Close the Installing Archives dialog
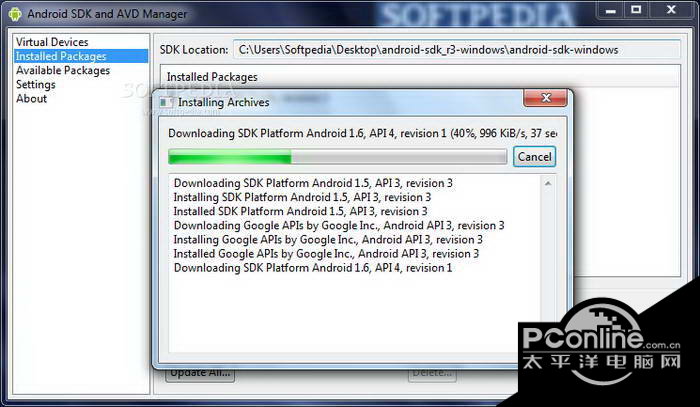This screenshot has height=407, width=700. pos(546,98)
